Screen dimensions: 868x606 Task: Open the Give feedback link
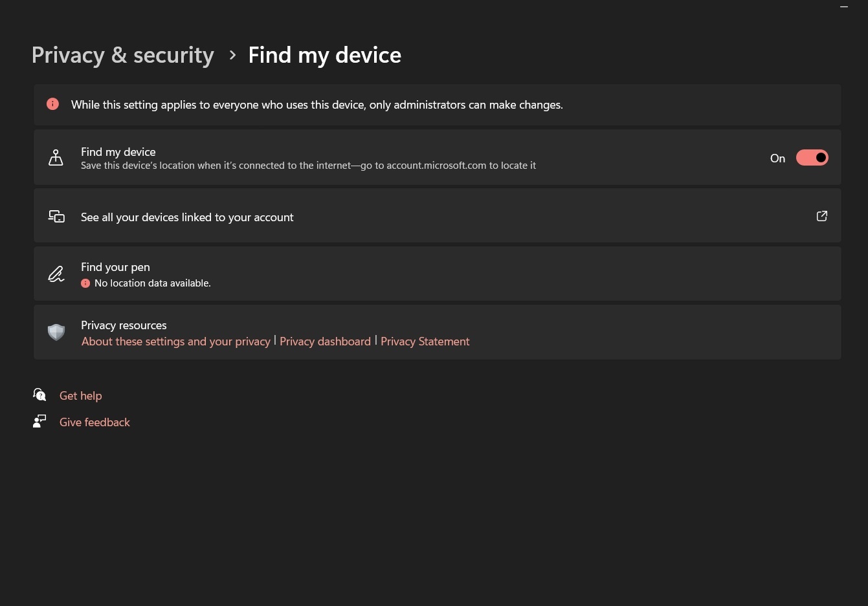pos(95,422)
